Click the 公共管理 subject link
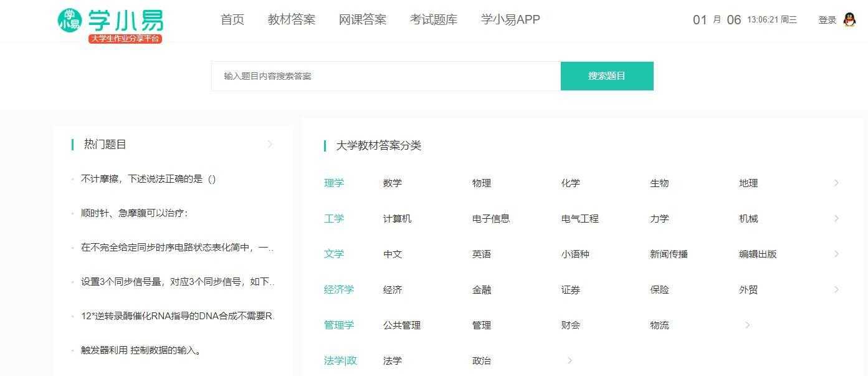 (x=401, y=325)
